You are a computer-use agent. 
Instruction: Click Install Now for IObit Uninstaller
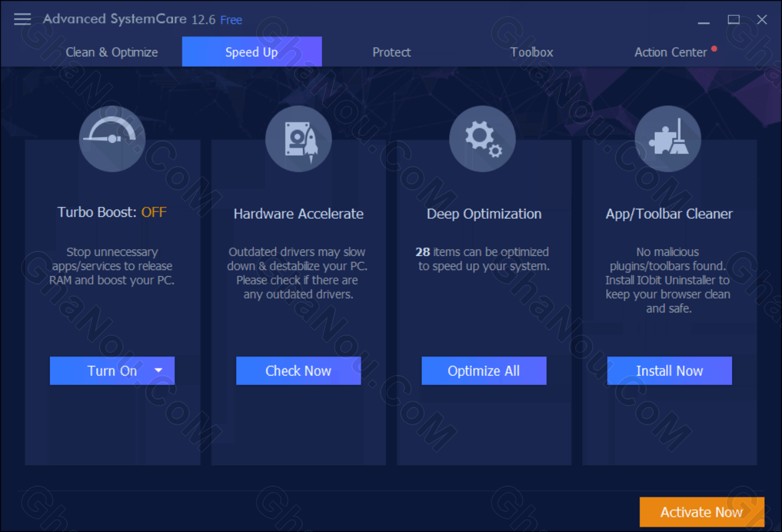coord(670,370)
